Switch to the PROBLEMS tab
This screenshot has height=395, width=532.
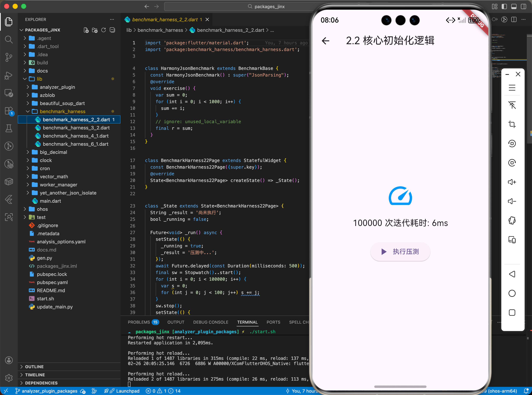point(139,322)
